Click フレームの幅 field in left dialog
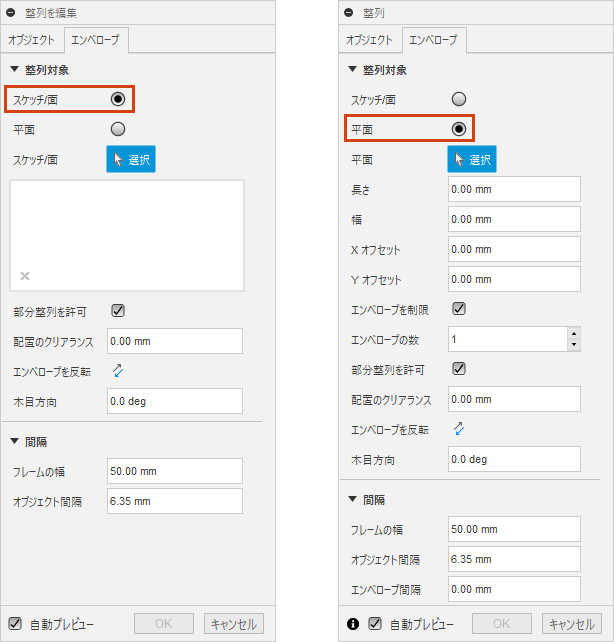This screenshot has width=614, height=642. 175,471
